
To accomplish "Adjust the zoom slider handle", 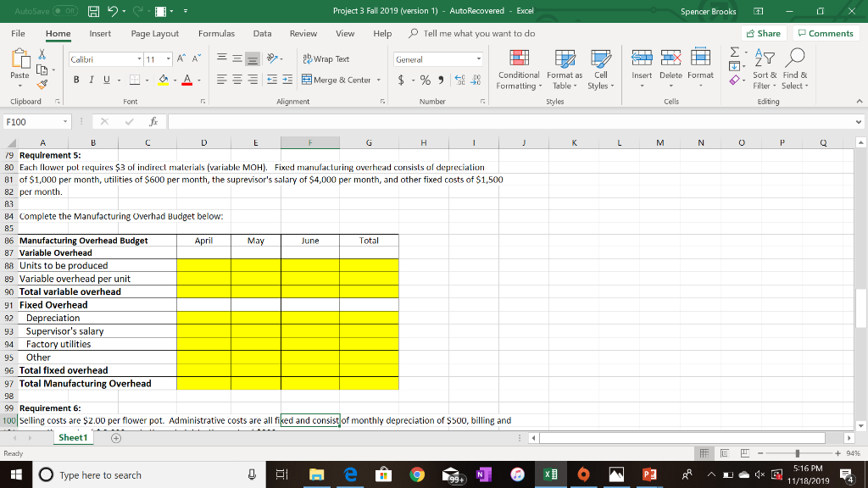I will pyautogui.click(x=797, y=453).
